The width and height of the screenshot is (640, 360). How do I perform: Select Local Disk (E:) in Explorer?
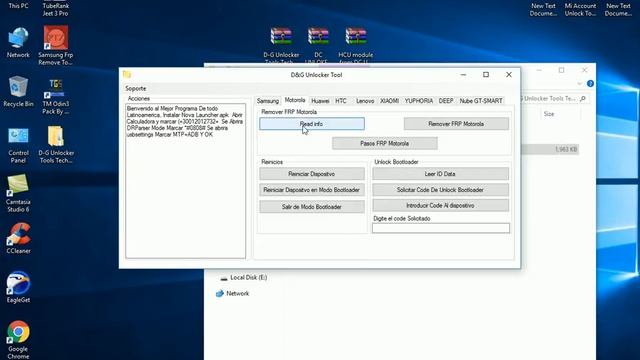point(248,278)
